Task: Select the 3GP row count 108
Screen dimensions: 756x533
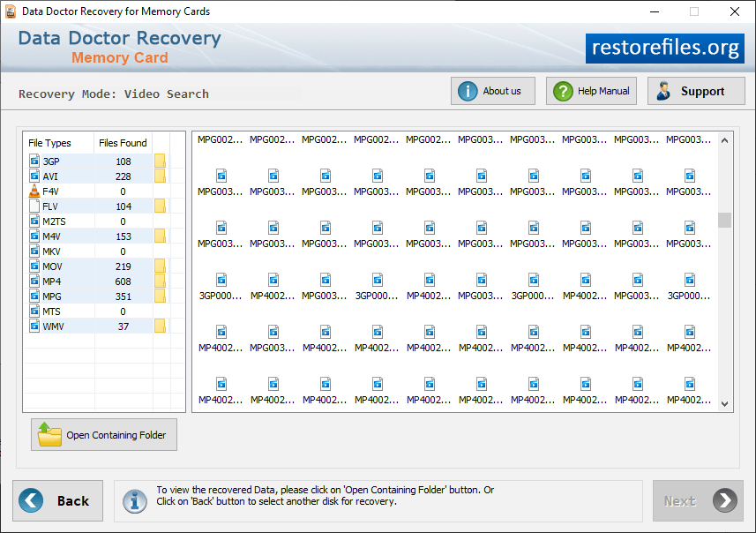Action: point(124,161)
